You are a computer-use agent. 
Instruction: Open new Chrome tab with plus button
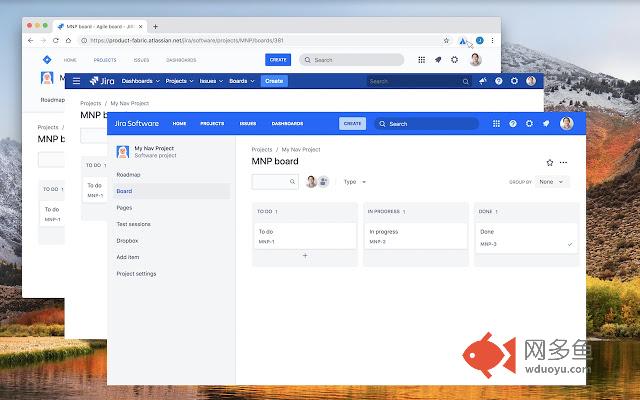(x=155, y=27)
